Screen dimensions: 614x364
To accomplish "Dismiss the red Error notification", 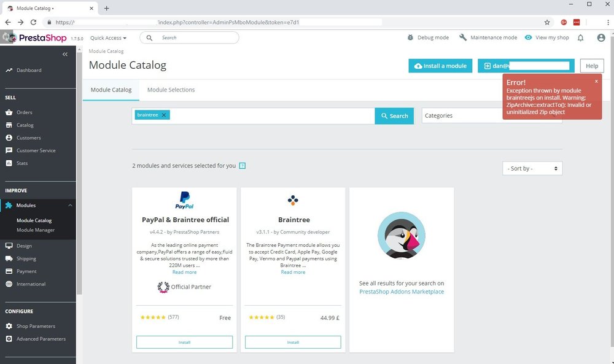I will pos(596,81).
